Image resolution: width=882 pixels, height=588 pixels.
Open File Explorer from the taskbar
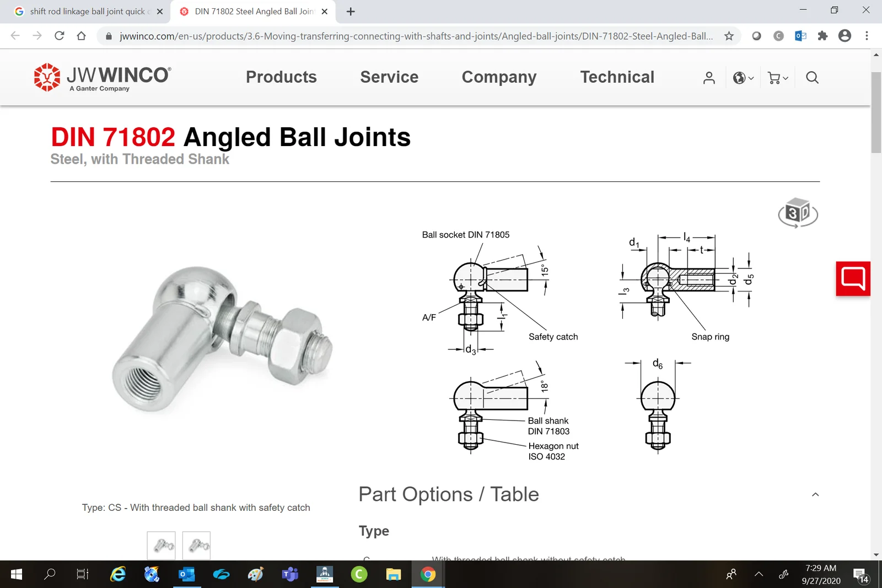click(x=393, y=575)
